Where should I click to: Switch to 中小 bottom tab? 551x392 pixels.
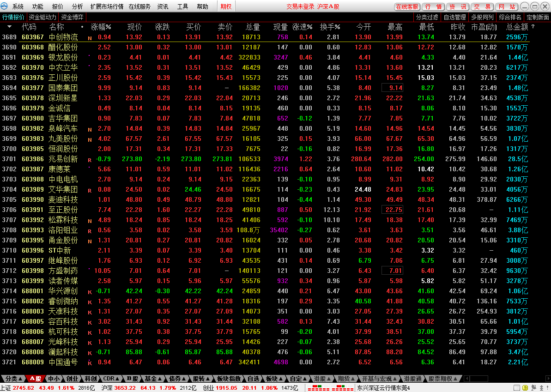point(54,379)
